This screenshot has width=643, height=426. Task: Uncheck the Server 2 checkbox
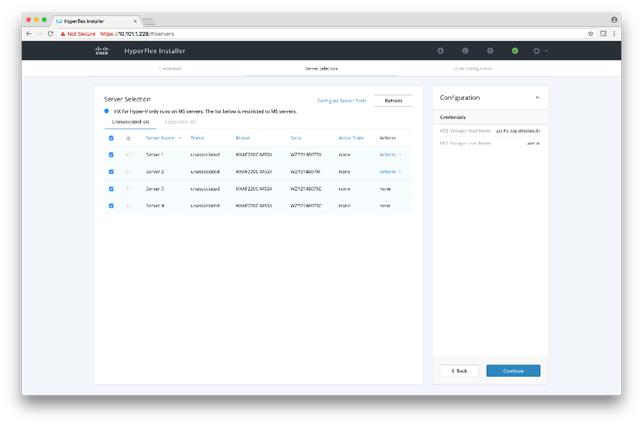(111, 172)
